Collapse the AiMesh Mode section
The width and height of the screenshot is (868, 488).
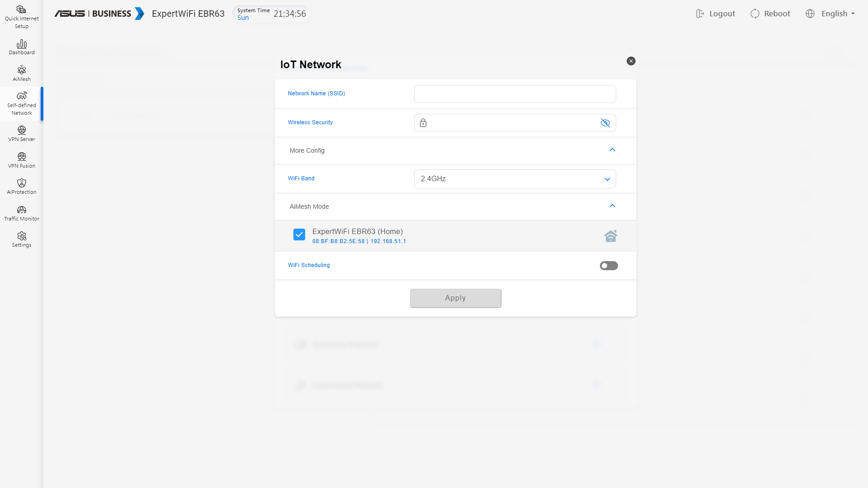tap(612, 206)
